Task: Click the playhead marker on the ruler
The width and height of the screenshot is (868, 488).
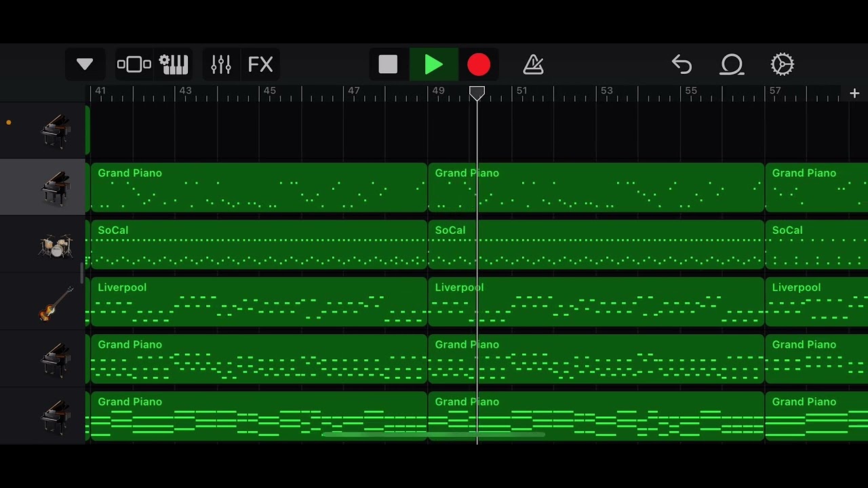Action: click(477, 93)
